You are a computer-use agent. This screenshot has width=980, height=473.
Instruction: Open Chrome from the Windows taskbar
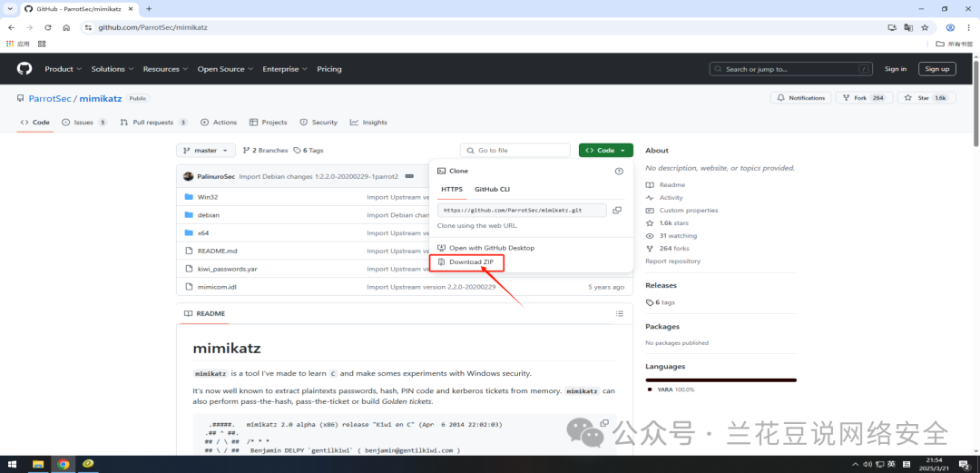(63, 464)
